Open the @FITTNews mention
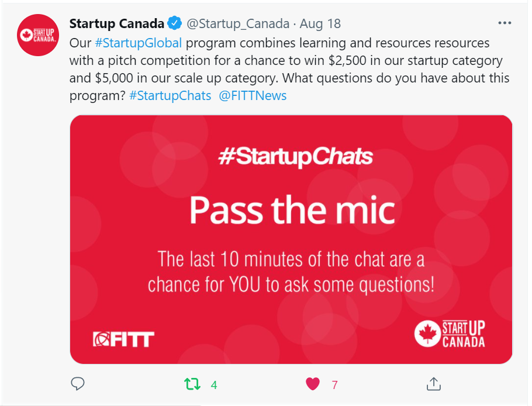 [253, 95]
